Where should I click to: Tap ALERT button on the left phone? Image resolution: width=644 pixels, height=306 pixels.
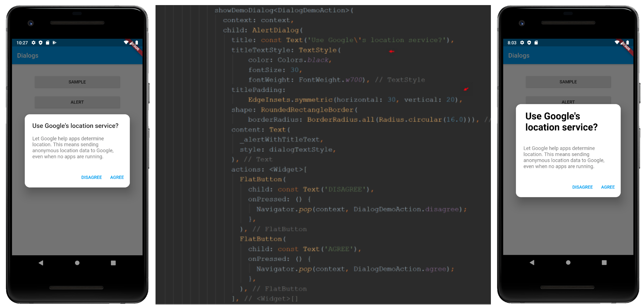(x=77, y=102)
